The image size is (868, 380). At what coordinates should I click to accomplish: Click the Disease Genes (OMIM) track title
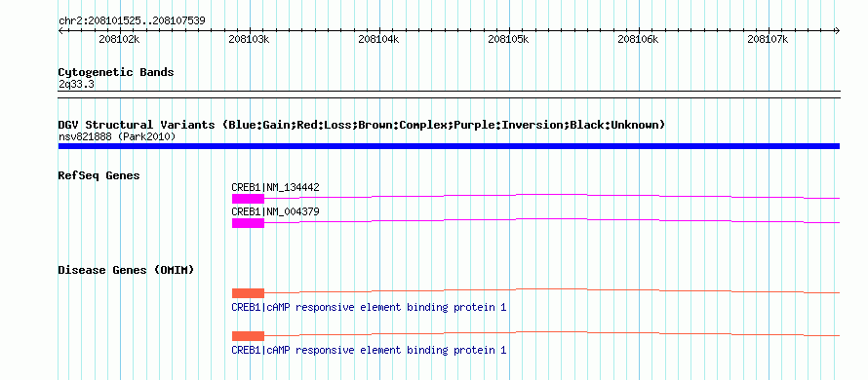pos(126,271)
